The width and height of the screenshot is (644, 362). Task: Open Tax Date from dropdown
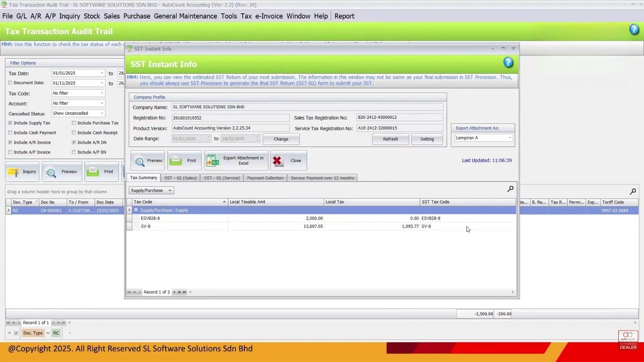(x=102, y=73)
